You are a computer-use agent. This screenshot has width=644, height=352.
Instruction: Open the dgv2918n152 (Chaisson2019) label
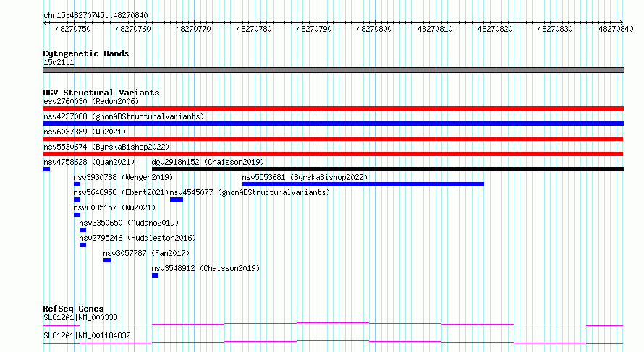[208, 162]
